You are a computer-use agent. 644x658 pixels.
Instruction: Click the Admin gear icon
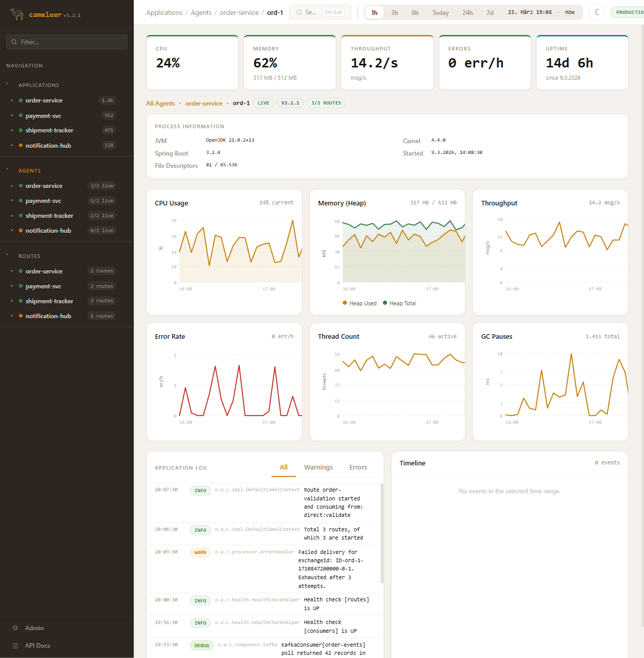click(15, 628)
